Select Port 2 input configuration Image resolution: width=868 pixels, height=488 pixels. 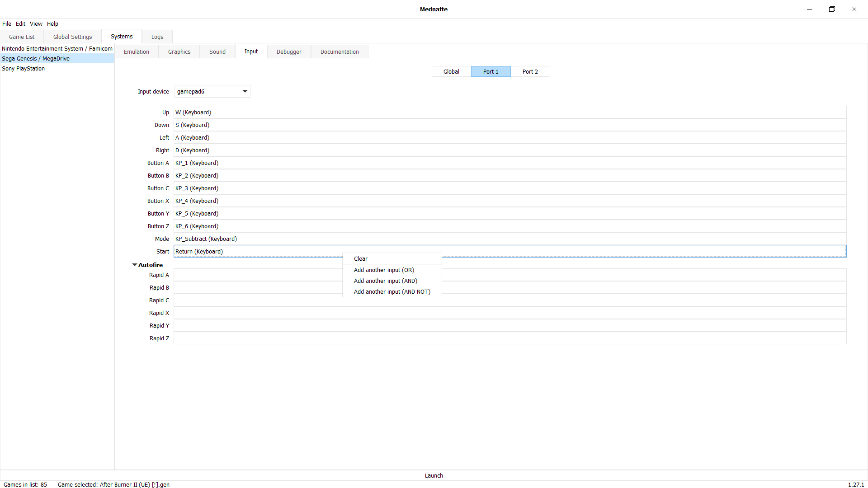[x=529, y=71]
